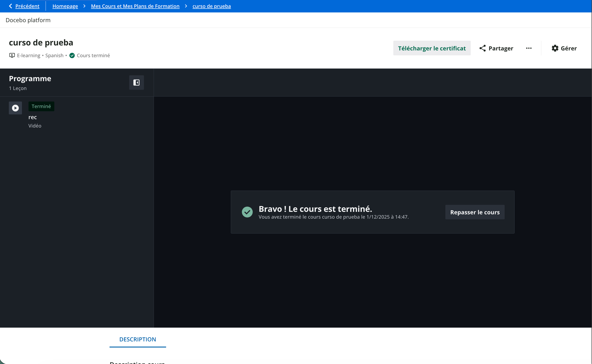Click the green check icon beside Bravo
The height and width of the screenshot is (364, 592).
tap(247, 212)
